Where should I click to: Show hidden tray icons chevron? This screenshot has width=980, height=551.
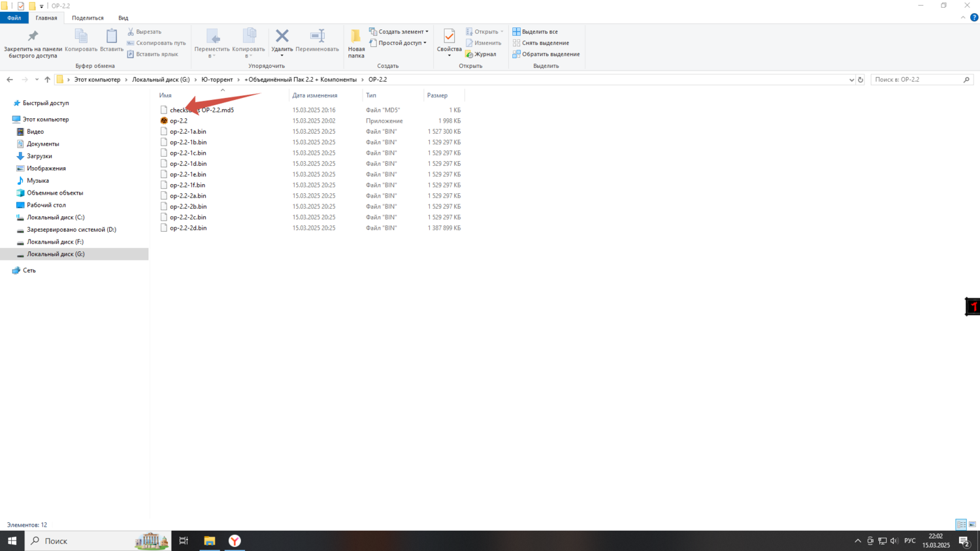[x=858, y=541]
